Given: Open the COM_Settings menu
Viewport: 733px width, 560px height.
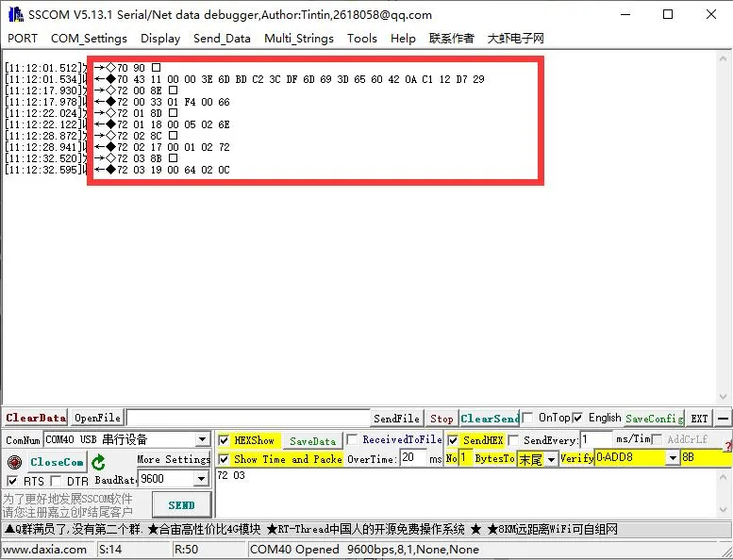Looking at the screenshot, I should tap(89, 39).
